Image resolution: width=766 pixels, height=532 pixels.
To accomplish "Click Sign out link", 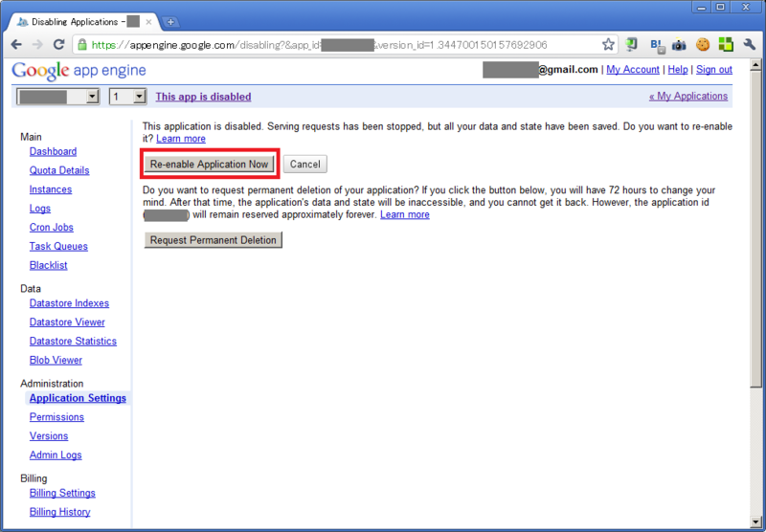I will 713,70.
